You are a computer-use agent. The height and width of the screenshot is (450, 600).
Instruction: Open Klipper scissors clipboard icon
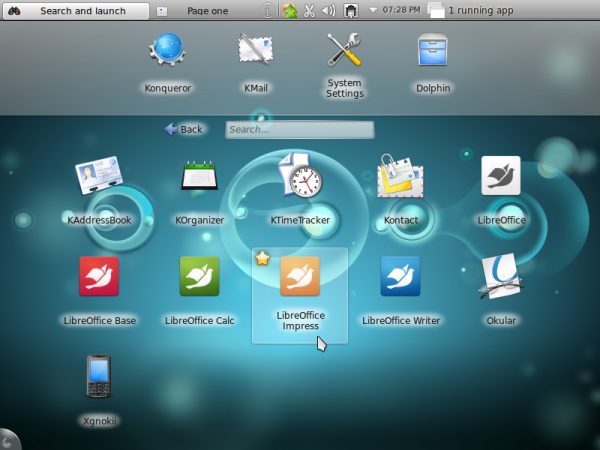pyautogui.click(x=309, y=11)
